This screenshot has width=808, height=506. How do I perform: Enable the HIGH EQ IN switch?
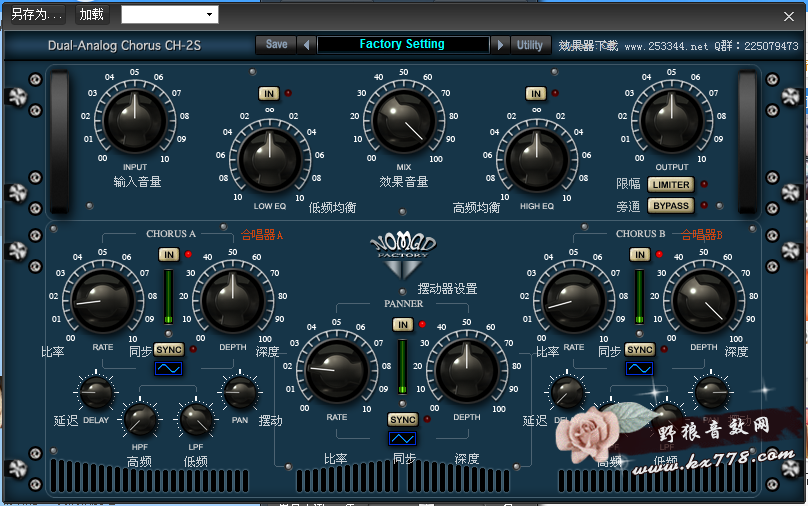point(536,94)
